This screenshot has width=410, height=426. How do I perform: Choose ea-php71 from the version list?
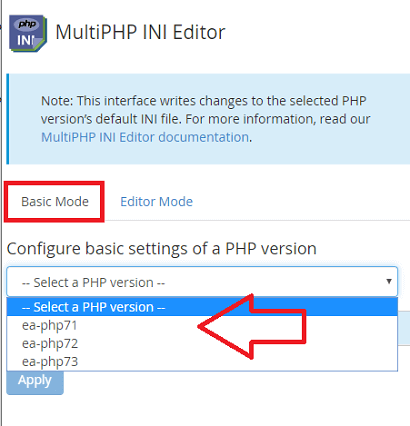point(202,325)
